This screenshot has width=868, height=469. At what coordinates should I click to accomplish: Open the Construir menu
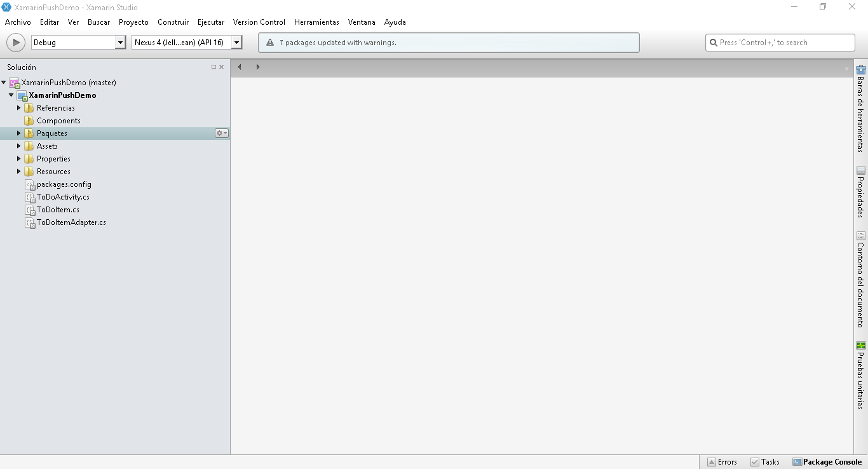[173, 22]
